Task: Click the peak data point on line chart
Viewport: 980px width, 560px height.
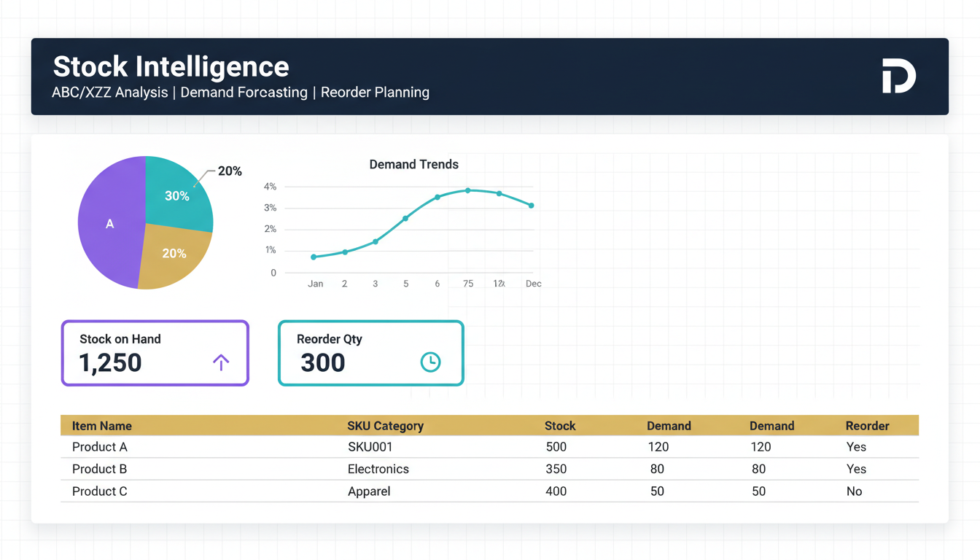Action: click(468, 190)
